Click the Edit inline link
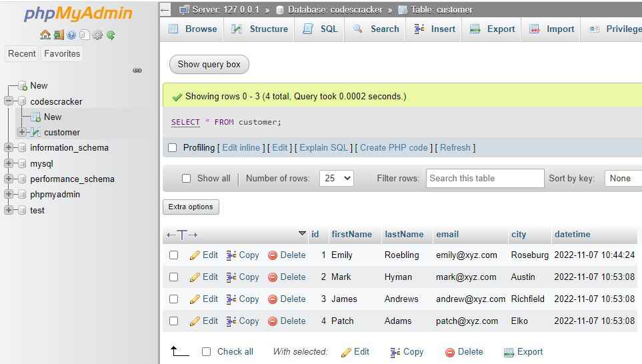The image size is (642, 364). [x=241, y=148]
